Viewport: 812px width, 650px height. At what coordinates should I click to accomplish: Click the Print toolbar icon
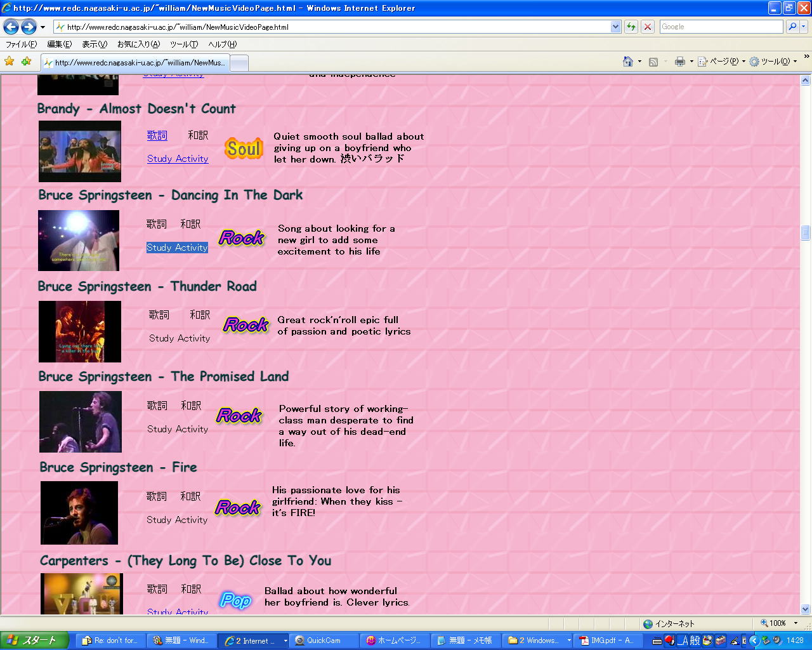[679, 62]
